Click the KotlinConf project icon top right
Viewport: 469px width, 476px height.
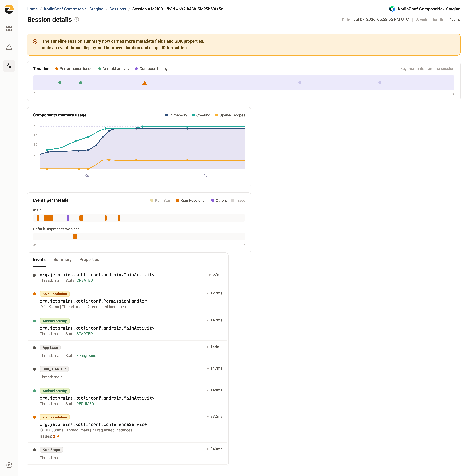coord(392,9)
